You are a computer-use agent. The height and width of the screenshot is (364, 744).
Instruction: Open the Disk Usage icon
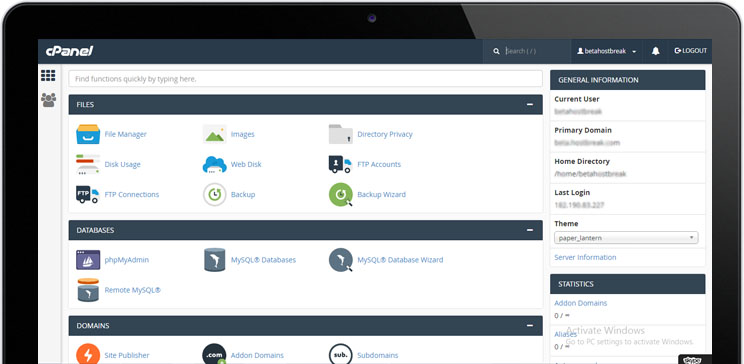88,164
